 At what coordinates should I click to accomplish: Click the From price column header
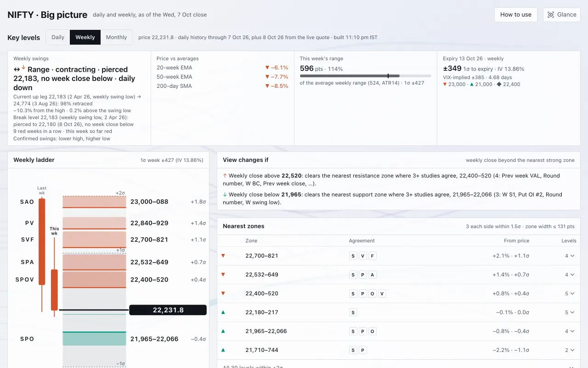(516, 241)
